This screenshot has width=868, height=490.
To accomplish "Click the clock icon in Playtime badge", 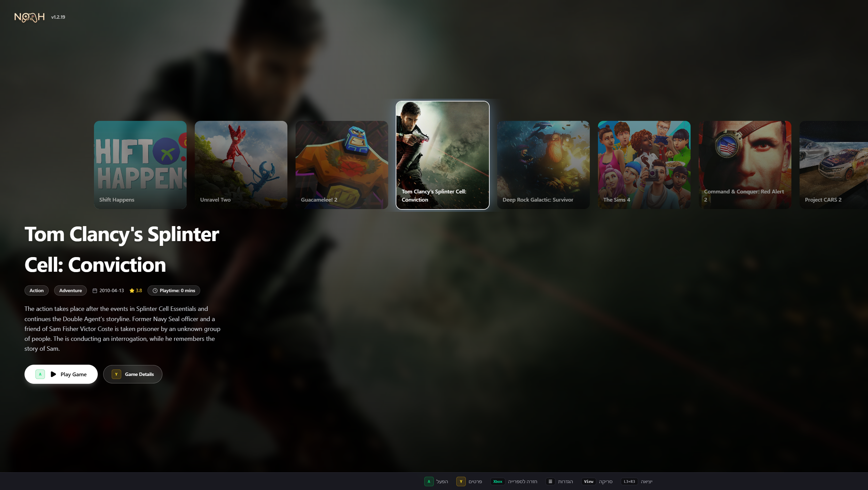I will click(x=155, y=290).
